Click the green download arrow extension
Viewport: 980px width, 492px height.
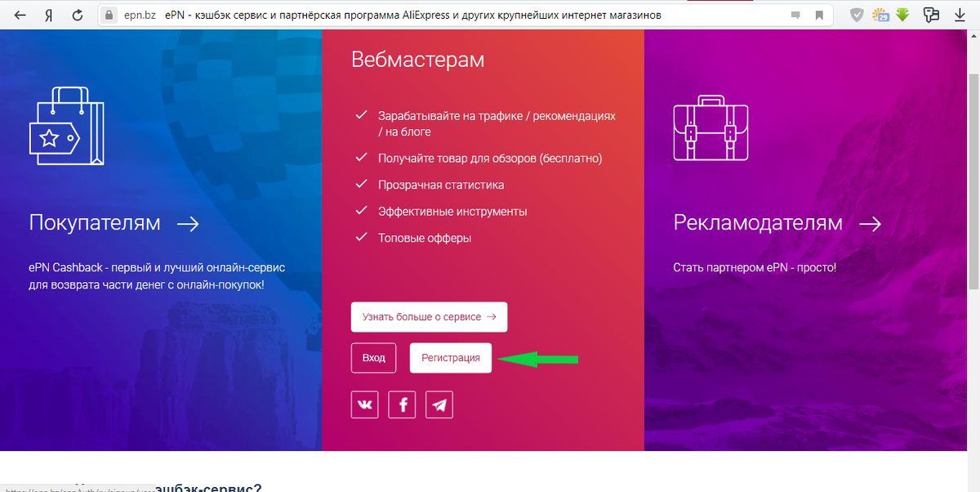903,15
